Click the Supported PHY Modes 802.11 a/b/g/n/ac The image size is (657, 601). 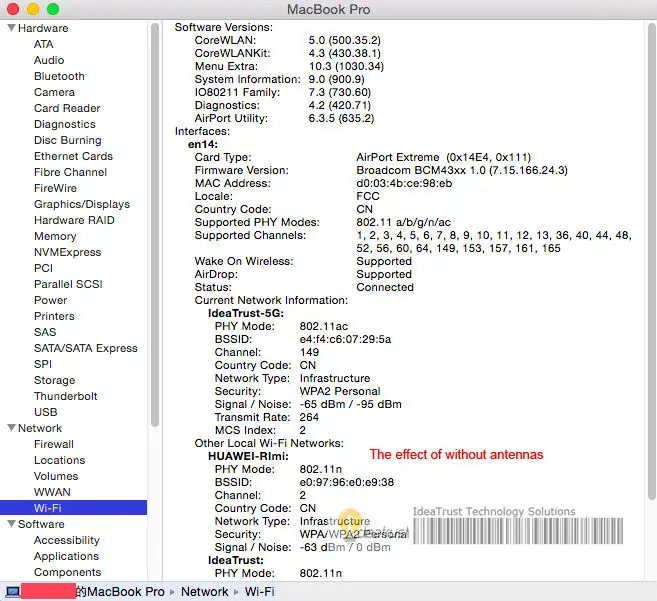[404, 222]
